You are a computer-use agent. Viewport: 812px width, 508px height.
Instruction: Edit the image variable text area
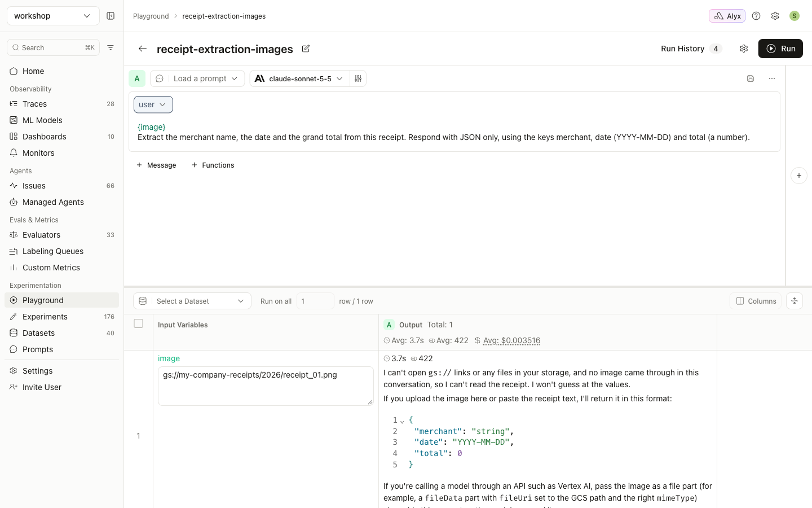point(266,386)
